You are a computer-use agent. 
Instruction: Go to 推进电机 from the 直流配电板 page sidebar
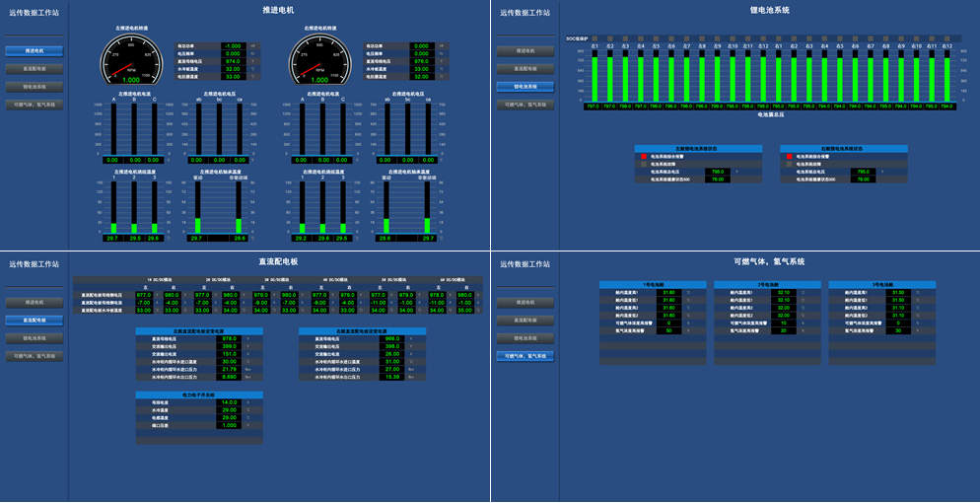click(34, 303)
